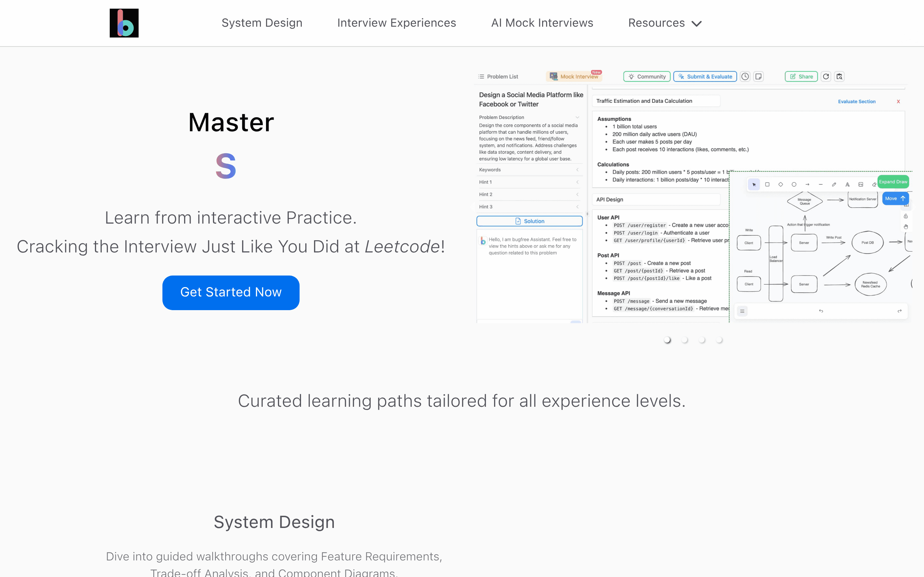Click the refresh icon next to Share

click(x=826, y=77)
